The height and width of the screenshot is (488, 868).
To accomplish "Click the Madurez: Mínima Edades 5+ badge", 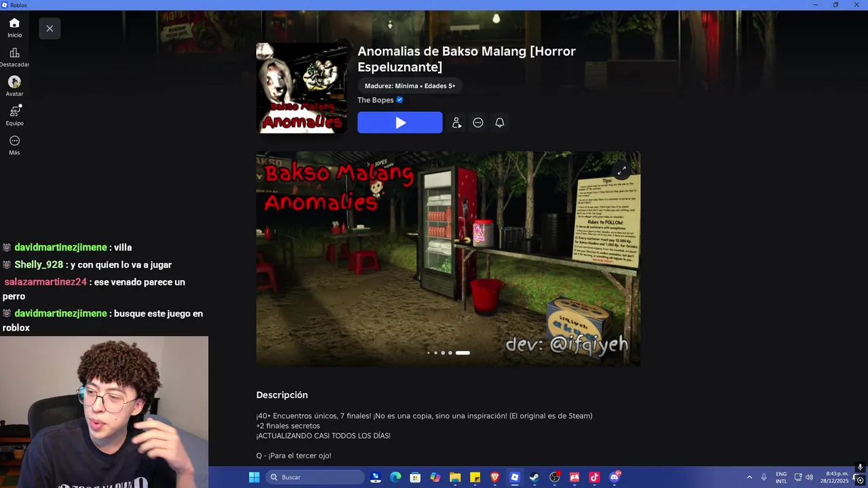I will pos(410,86).
